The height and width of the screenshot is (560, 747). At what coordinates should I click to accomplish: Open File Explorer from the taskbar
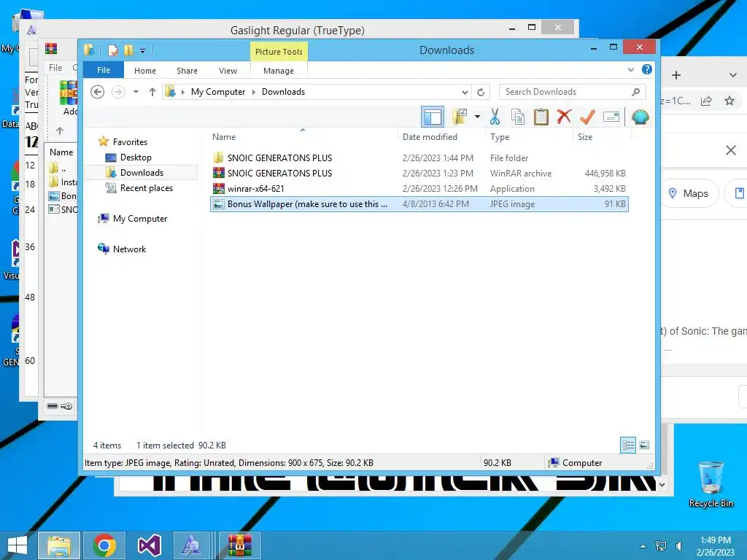pos(59,545)
